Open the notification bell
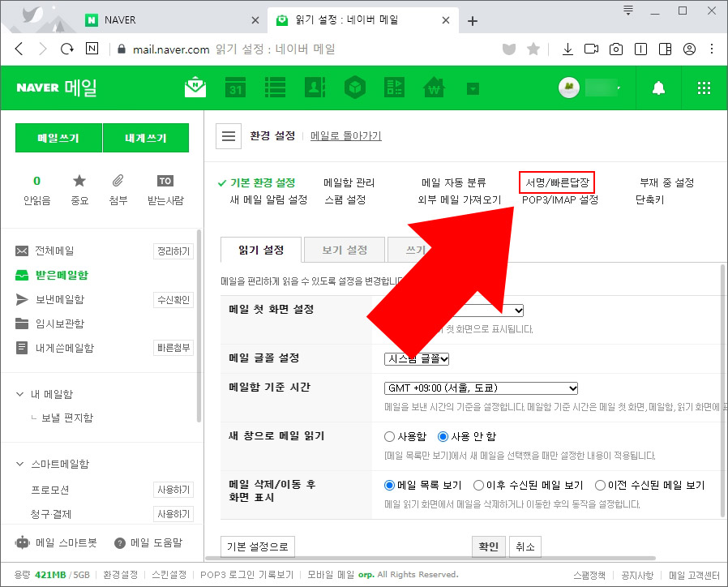 (x=658, y=88)
